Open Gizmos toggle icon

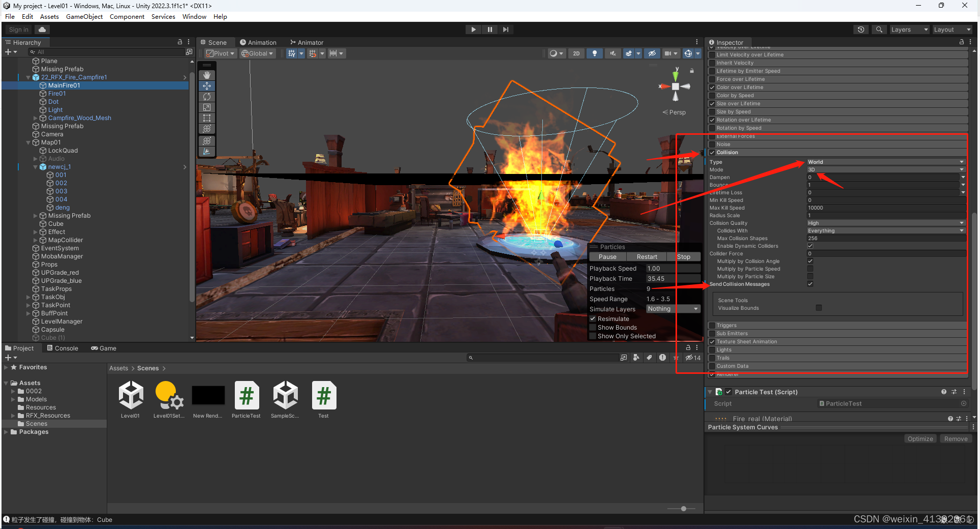point(688,53)
